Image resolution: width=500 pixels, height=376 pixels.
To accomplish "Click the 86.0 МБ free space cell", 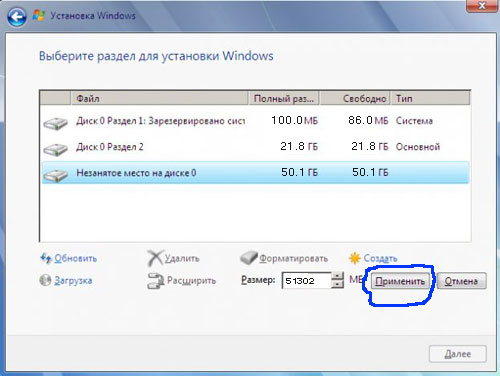I will tap(368, 120).
